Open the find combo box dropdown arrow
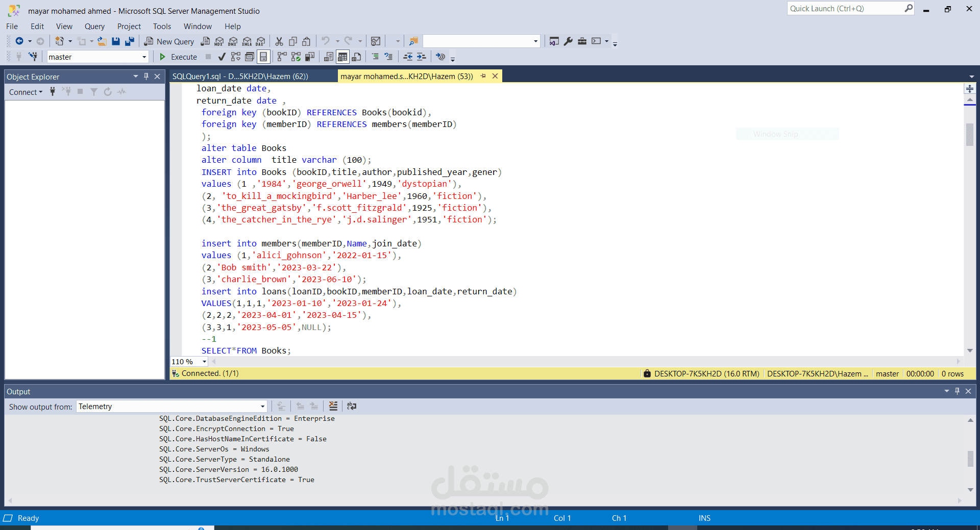This screenshot has width=980, height=530. click(x=535, y=41)
